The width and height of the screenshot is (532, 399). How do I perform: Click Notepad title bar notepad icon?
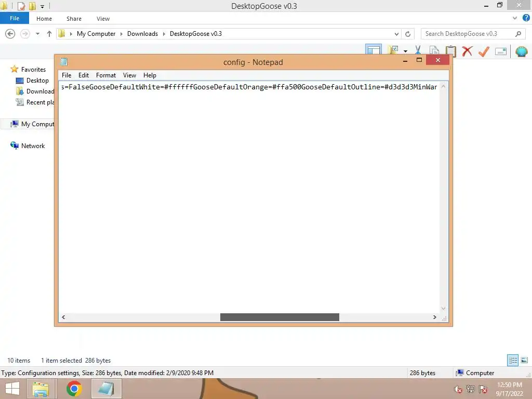pos(64,62)
